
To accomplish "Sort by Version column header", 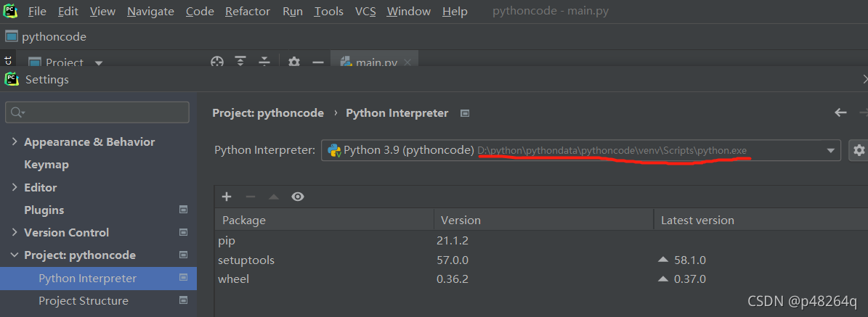I will [x=543, y=221].
